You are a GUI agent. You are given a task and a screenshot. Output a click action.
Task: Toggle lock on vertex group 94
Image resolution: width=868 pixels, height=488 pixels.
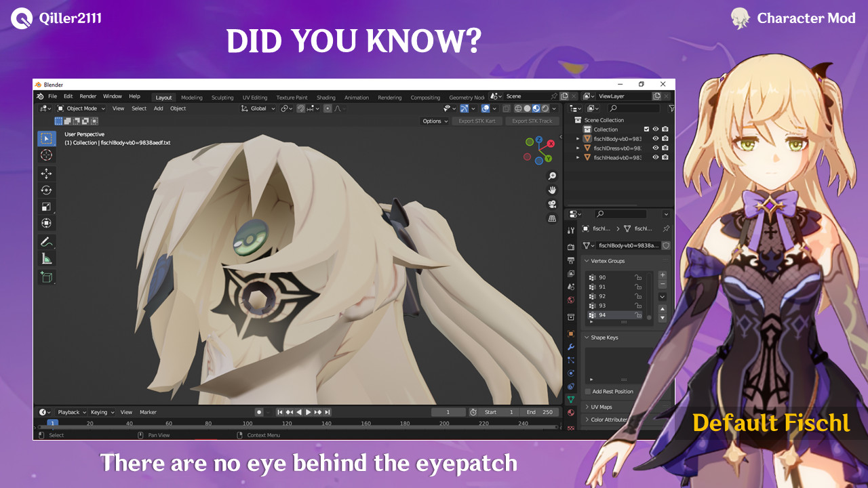(638, 315)
